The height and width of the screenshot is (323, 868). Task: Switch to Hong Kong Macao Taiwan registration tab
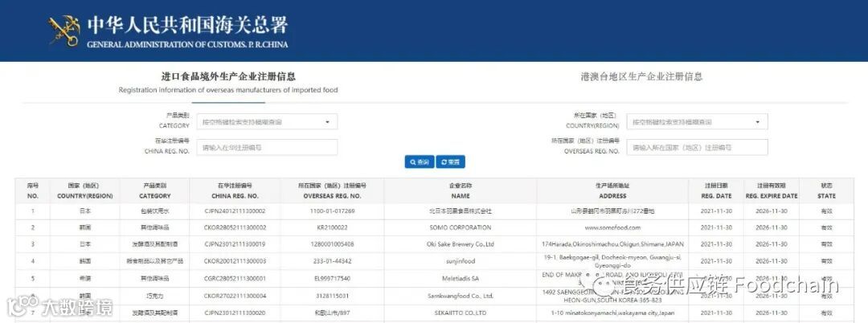point(641,77)
